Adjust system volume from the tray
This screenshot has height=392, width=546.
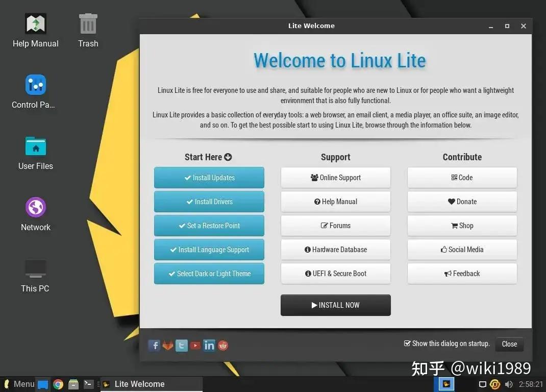(509, 384)
